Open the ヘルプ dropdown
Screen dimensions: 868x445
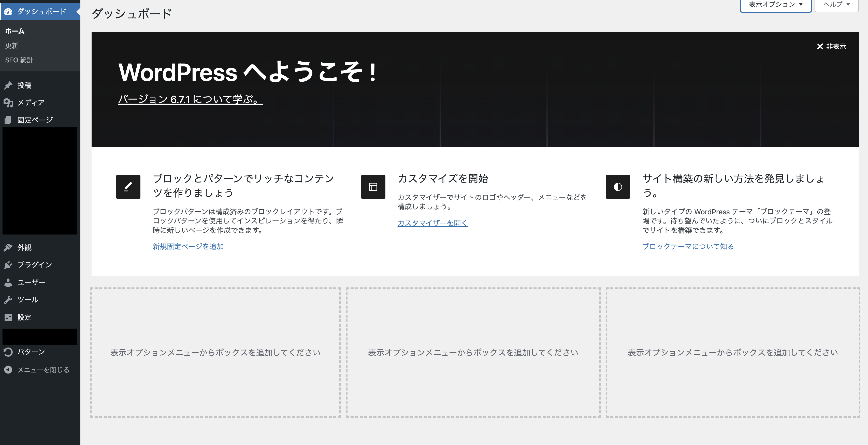836,5
